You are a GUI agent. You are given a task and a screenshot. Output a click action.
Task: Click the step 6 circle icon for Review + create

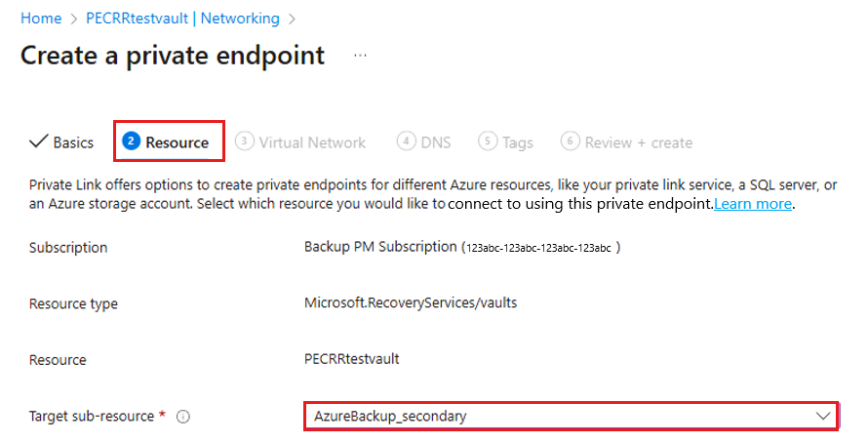(570, 141)
